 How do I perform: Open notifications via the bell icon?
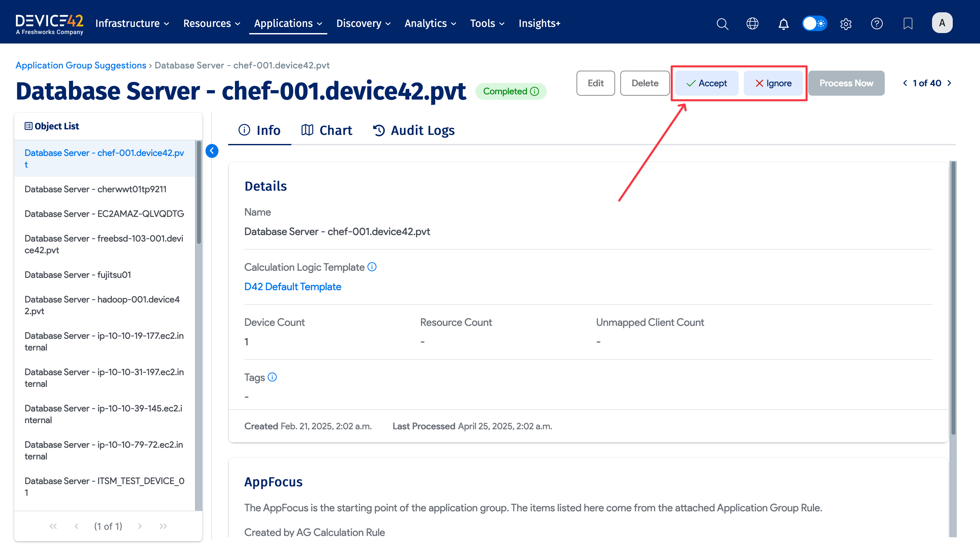click(x=783, y=23)
